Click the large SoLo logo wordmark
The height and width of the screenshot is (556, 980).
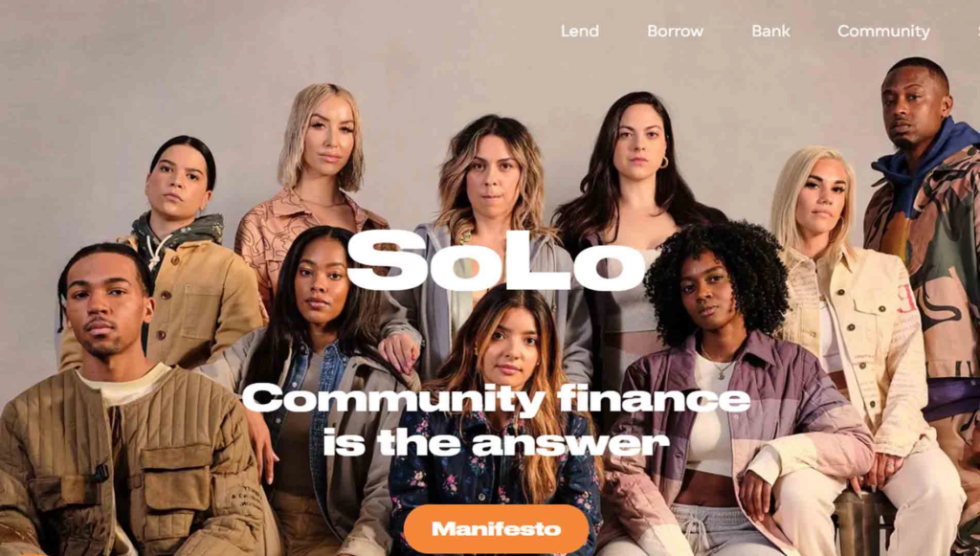pyautogui.click(x=495, y=259)
